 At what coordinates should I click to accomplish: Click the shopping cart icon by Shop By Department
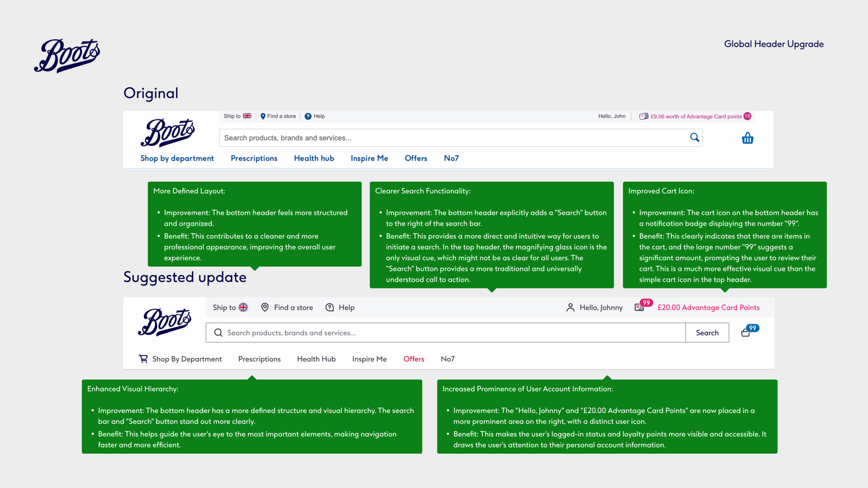(x=143, y=359)
